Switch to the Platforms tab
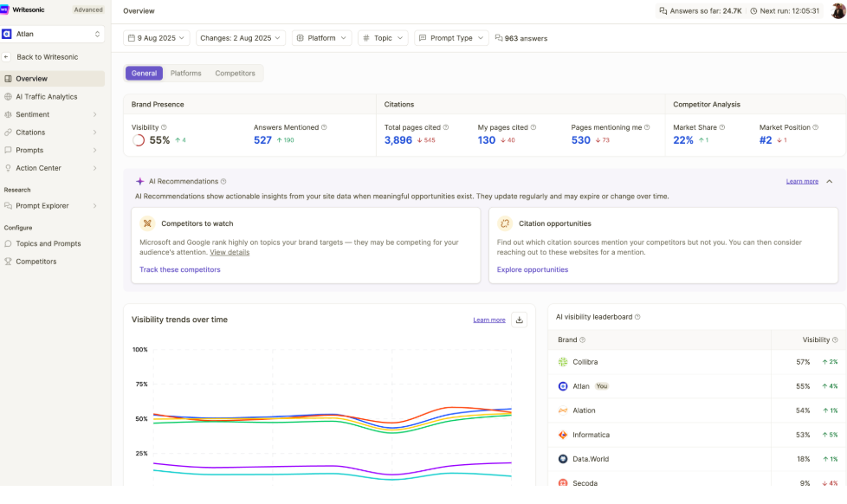847x504 pixels. (x=186, y=74)
